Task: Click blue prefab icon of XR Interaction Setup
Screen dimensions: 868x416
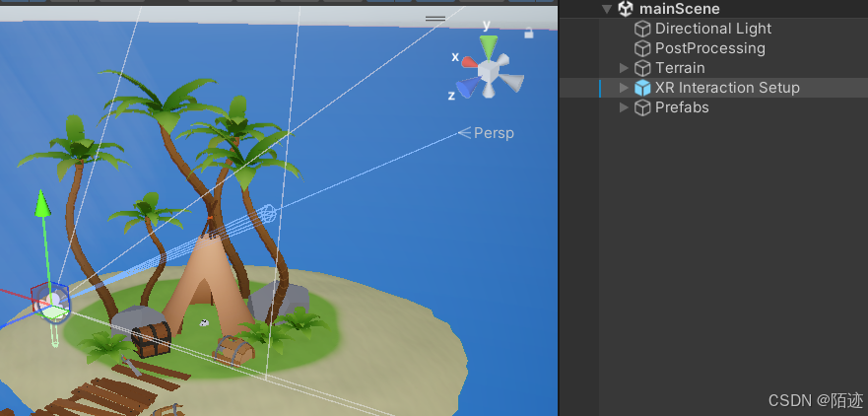Action: click(642, 88)
